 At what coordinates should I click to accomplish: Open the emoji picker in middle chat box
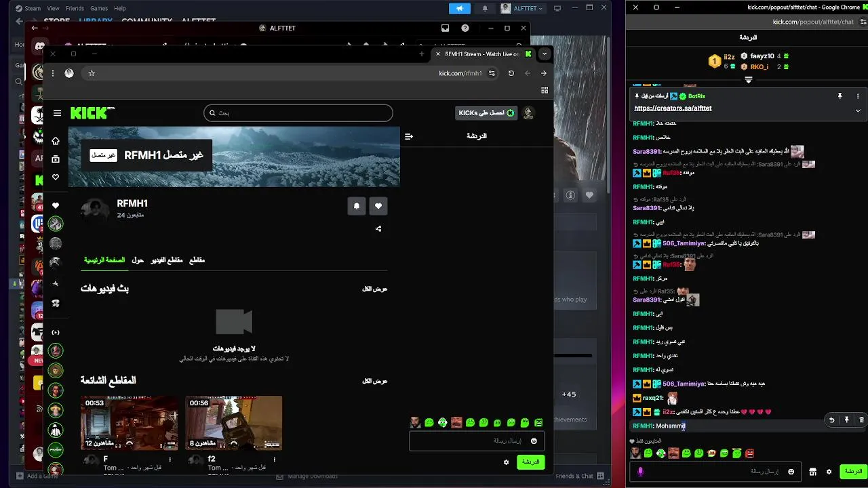(534, 441)
